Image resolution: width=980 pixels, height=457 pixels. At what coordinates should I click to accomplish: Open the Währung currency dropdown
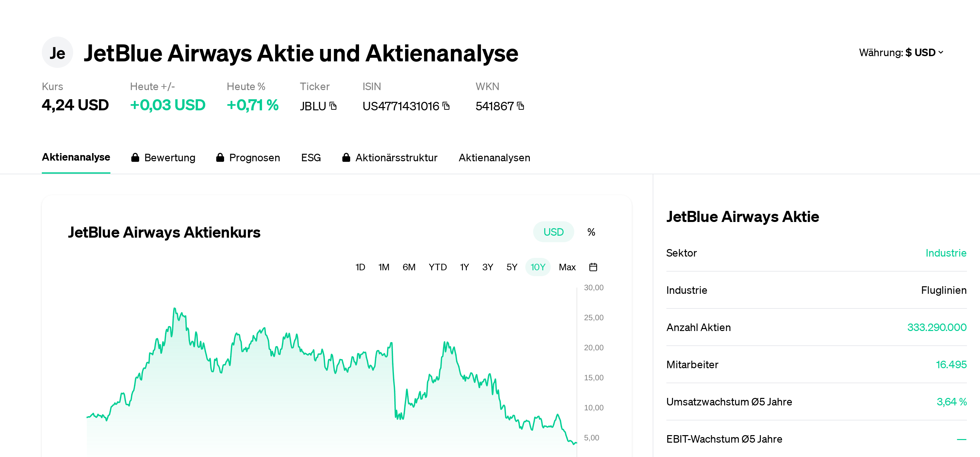[x=901, y=53]
